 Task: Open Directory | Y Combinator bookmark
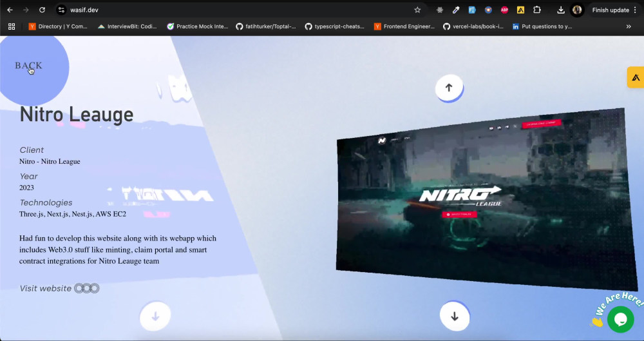[58, 26]
